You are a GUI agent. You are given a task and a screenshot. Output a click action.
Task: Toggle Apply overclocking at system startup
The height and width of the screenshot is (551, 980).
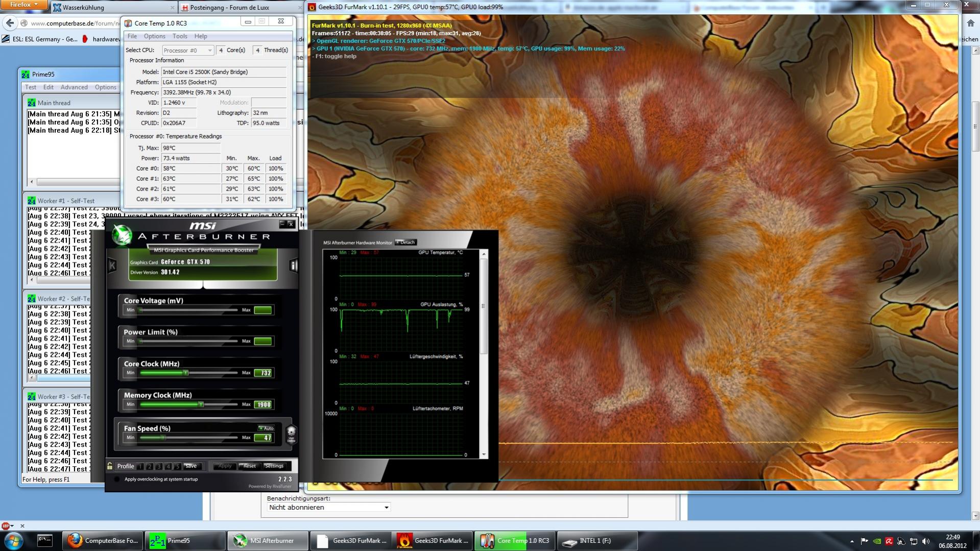117,479
